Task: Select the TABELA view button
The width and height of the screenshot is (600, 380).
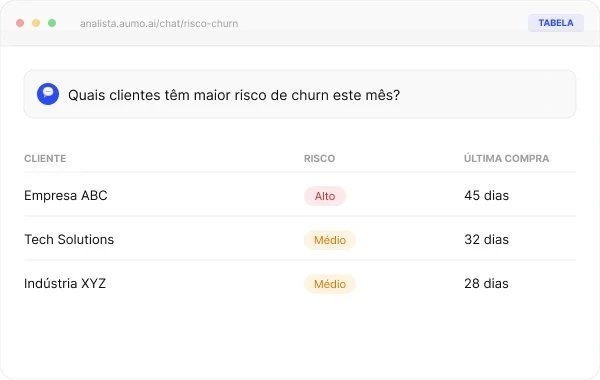Action: (x=556, y=23)
